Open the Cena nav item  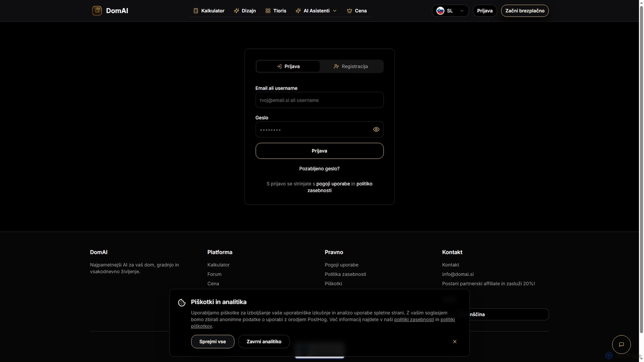click(357, 11)
